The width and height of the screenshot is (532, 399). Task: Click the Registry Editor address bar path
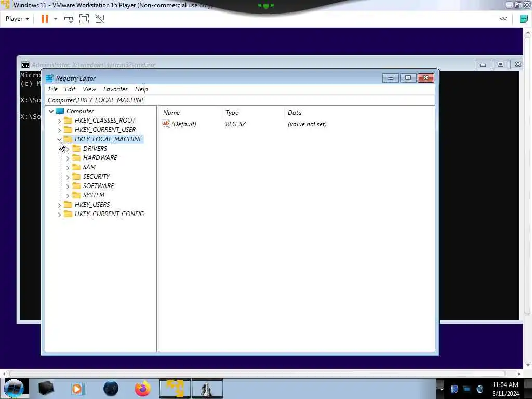click(239, 100)
